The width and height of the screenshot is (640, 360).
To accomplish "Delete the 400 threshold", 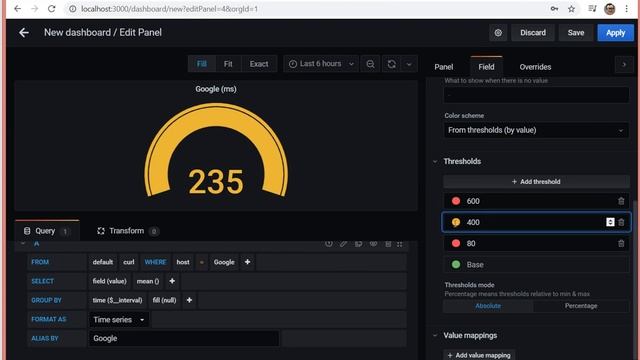I will [621, 222].
